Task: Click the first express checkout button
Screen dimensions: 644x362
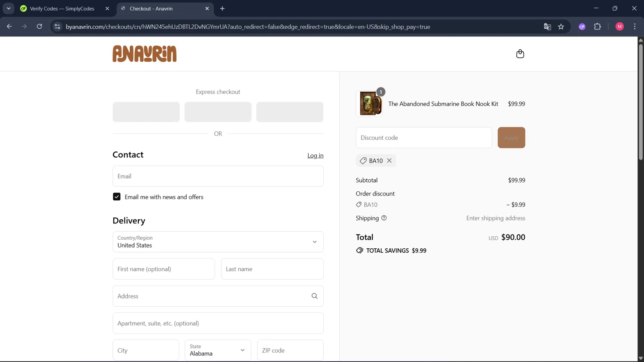Action: coord(146,112)
